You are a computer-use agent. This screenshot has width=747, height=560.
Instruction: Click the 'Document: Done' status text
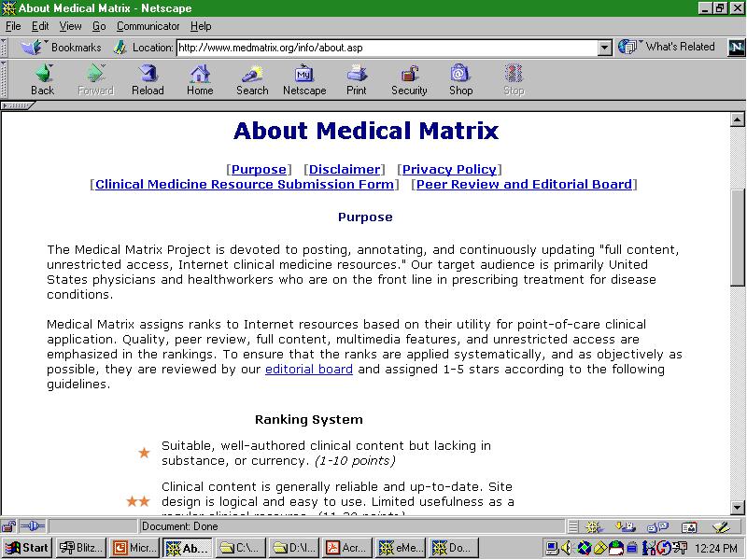pos(179,526)
